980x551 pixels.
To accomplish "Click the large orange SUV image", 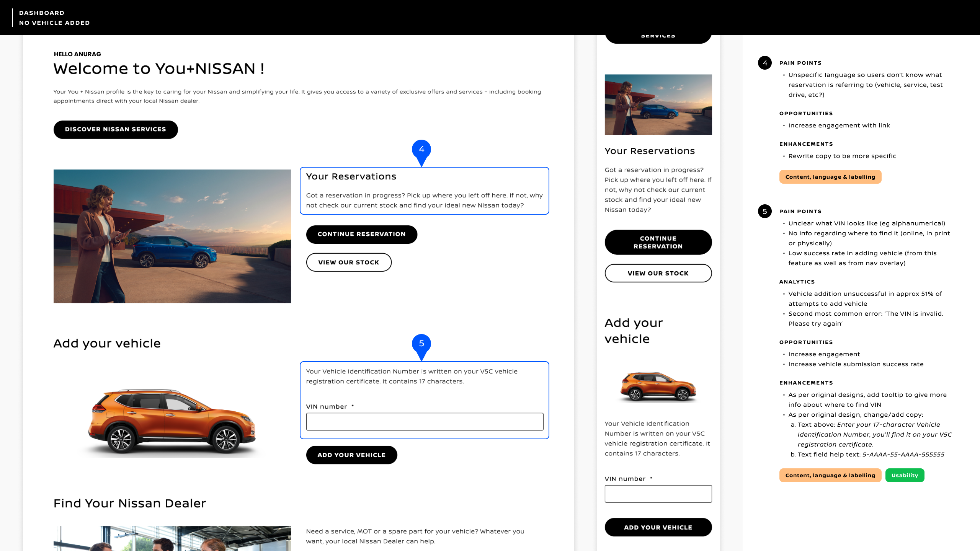I will tap(172, 420).
